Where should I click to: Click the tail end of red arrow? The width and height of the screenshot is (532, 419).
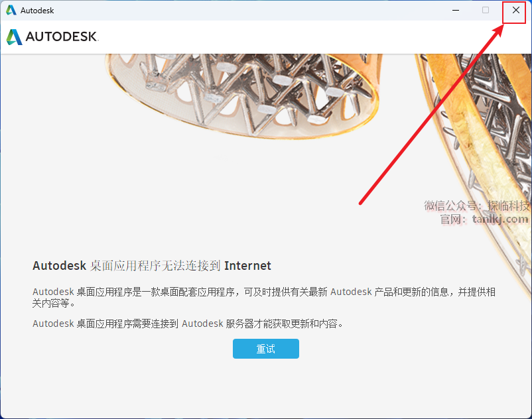point(361,203)
